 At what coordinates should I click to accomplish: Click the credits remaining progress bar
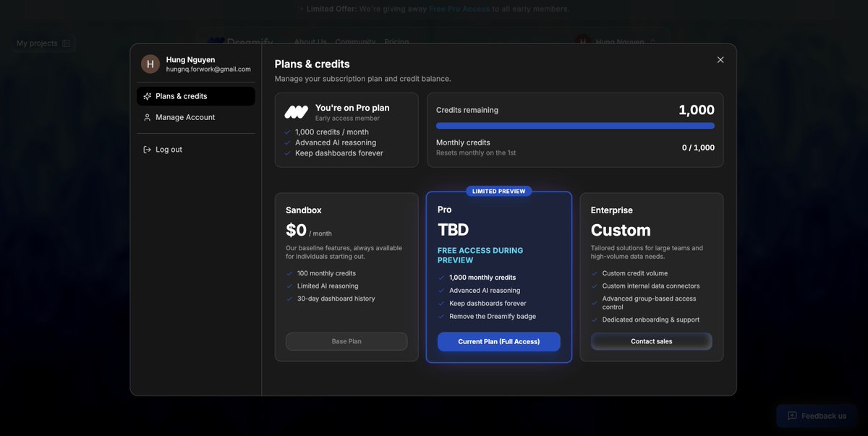(x=575, y=126)
